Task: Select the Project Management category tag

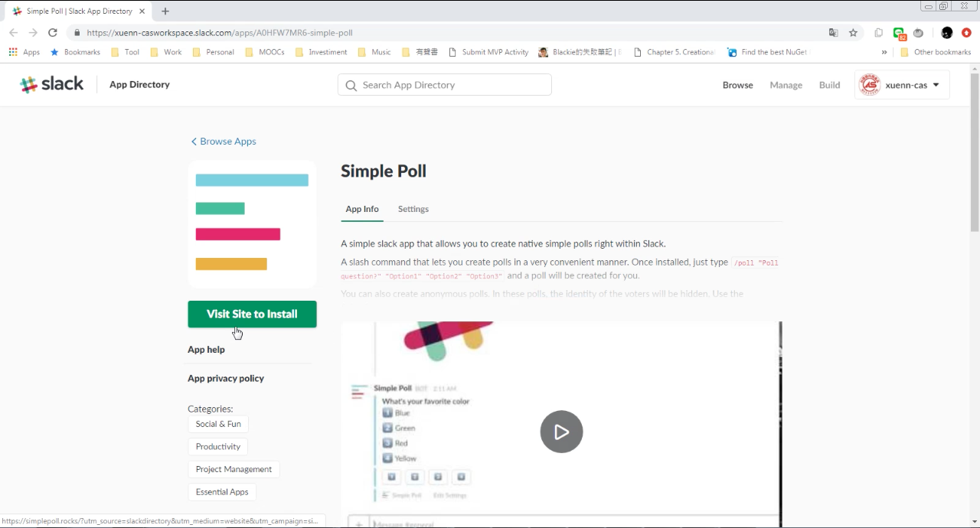Action: coord(234,470)
